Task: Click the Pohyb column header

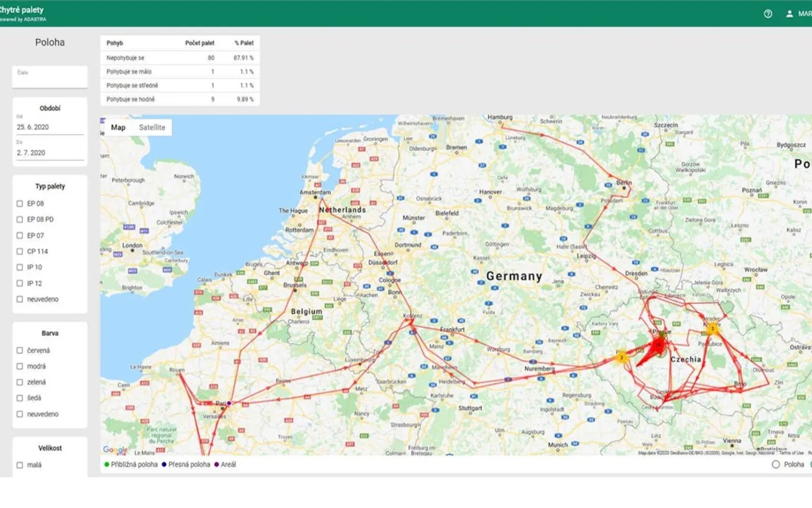Action: click(115, 43)
